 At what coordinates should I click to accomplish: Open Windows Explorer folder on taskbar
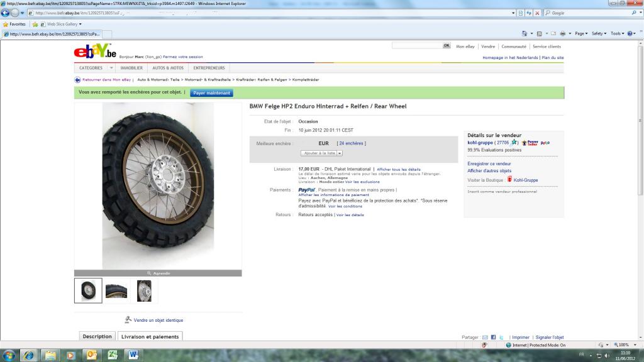tap(50, 355)
